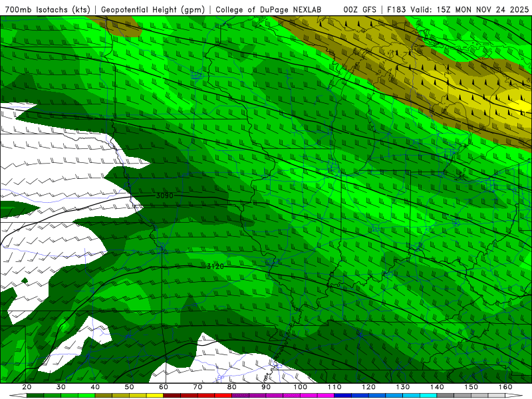Click the 80 value on the color scale

pos(231,387)
